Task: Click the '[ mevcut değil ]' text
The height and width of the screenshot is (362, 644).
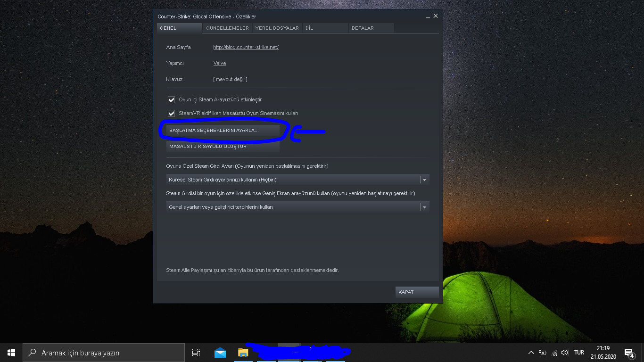Action: (230, 79)
